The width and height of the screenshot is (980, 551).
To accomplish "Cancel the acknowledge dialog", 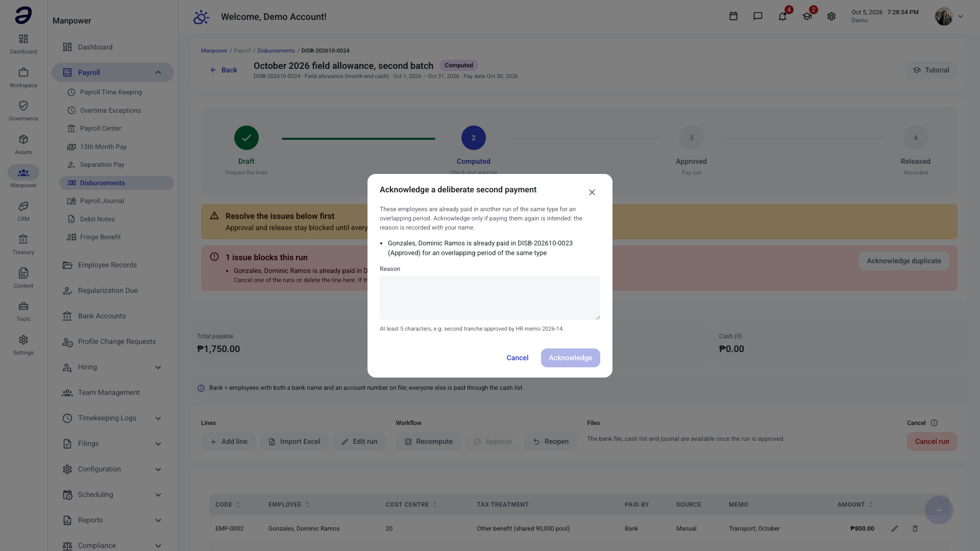I will pos(518,358).
